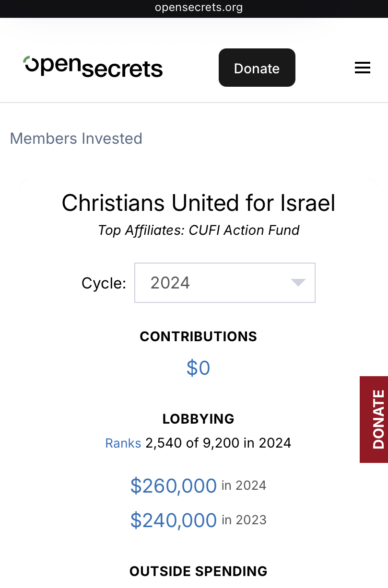This screenshot has width=388, height=588.
Task: Click the Top Affiliates CUFI Action Fund text
Action: pyautogui.click(x=199, y=230)
